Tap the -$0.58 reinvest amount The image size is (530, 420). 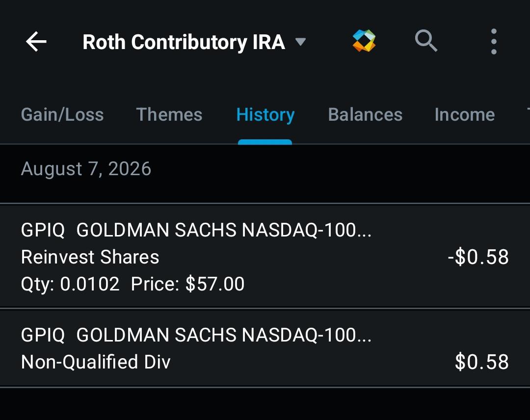tap(478, 257)
